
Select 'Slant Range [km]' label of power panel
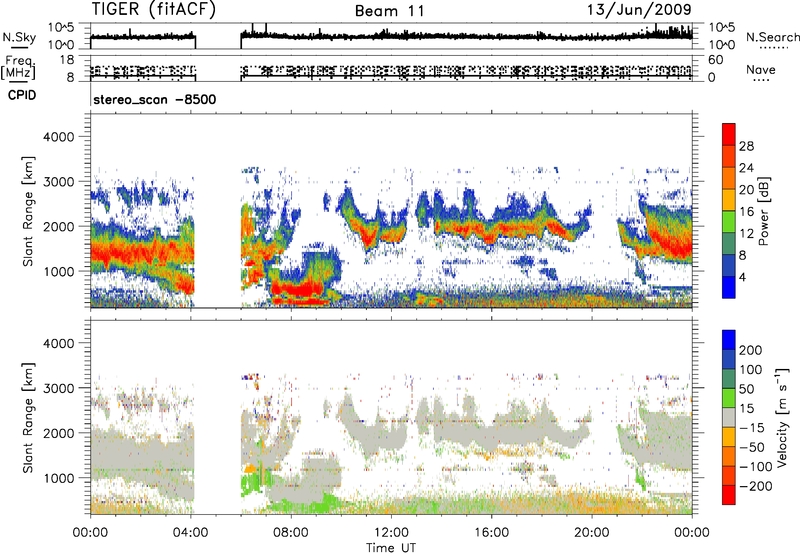pyautogui.click(x=29, y=211)
